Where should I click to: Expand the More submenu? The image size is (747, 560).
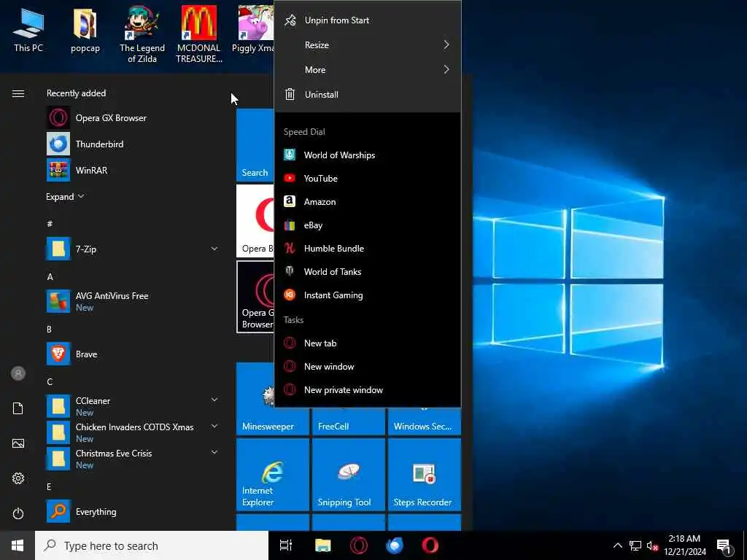[x=368, y=69]
